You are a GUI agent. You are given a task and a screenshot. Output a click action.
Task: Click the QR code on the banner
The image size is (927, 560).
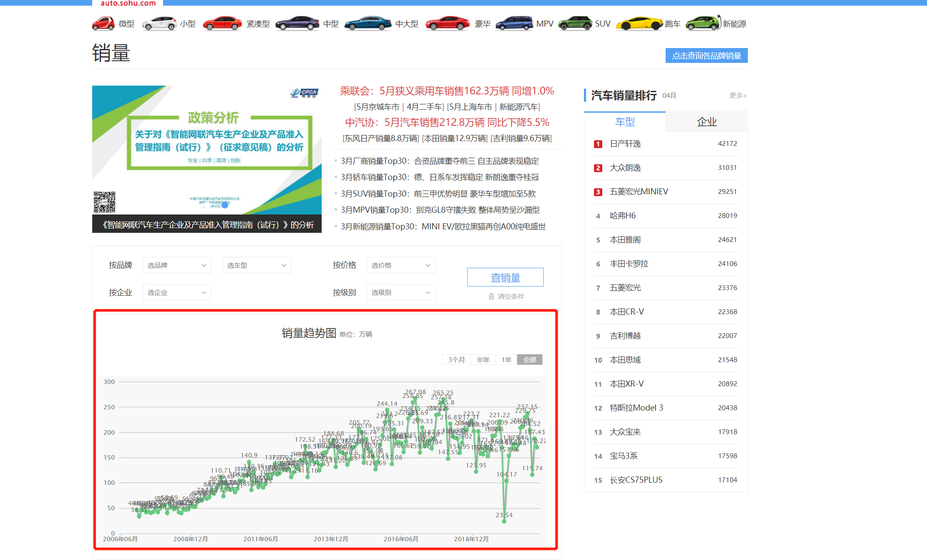click(104, 202)
